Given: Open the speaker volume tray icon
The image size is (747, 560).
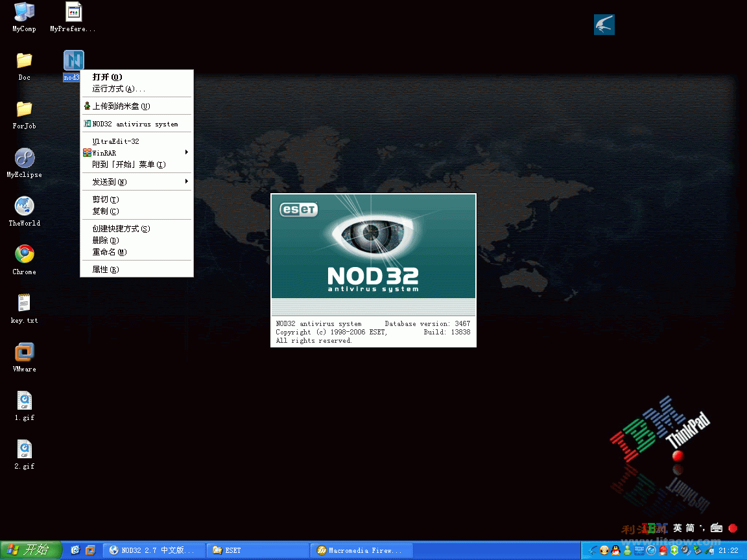Looking at the screenshot, I should tap(686, 550).
